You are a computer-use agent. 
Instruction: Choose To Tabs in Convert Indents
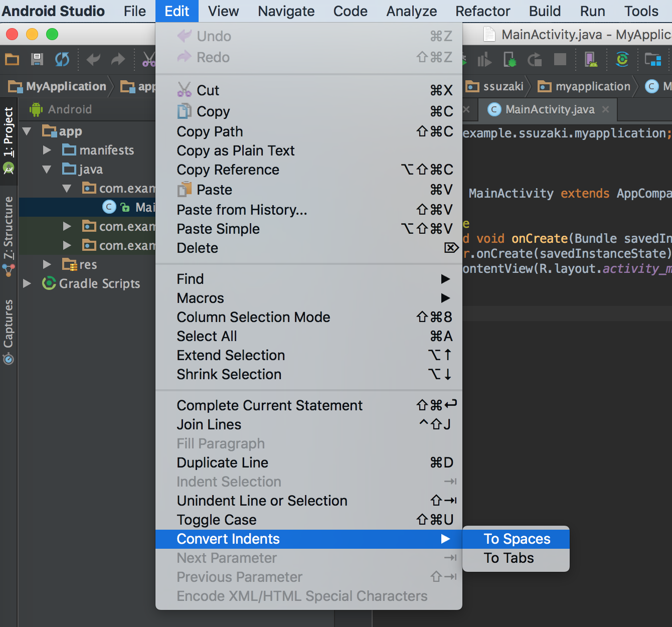coord(516,558)
